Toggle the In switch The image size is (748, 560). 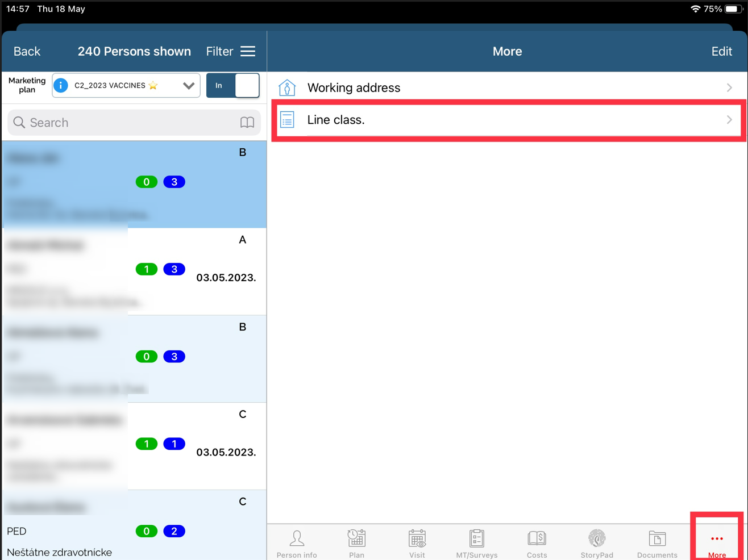click(233, 86)
